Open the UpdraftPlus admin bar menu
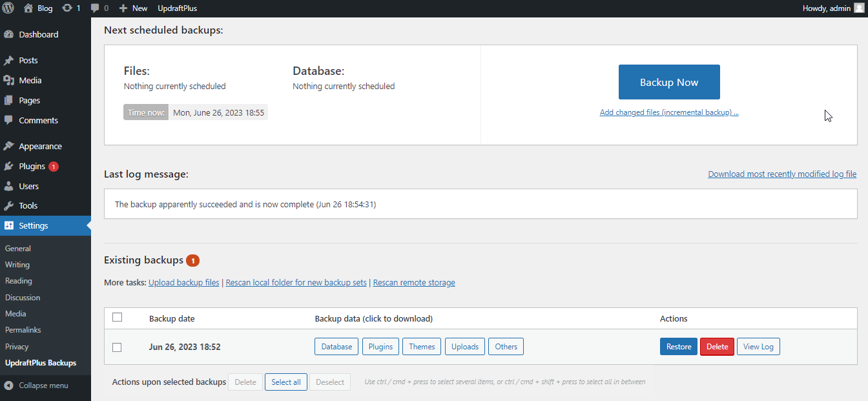Screen dimensions: 868x401 [178, 8]
